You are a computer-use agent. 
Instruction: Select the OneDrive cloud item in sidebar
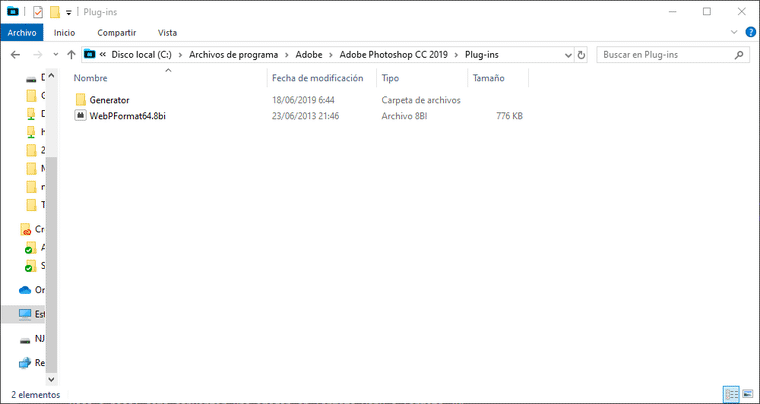[32, 290]
